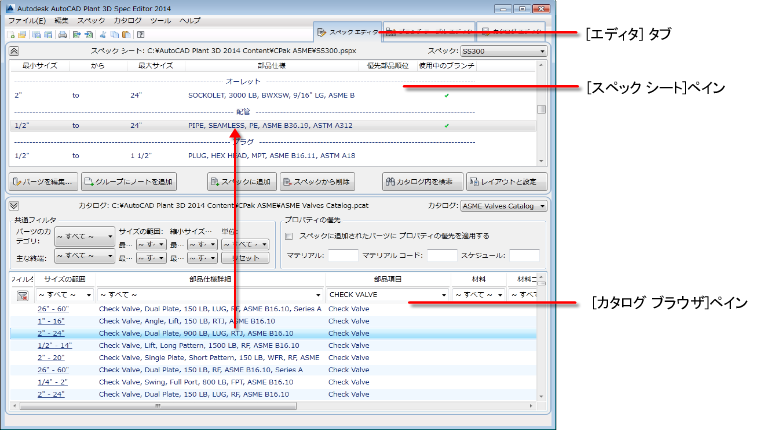The height and width of the screenshot is (430, 768).
Task: Click the last toolbar icon after Paste
Action: click(x=141, y=35)
